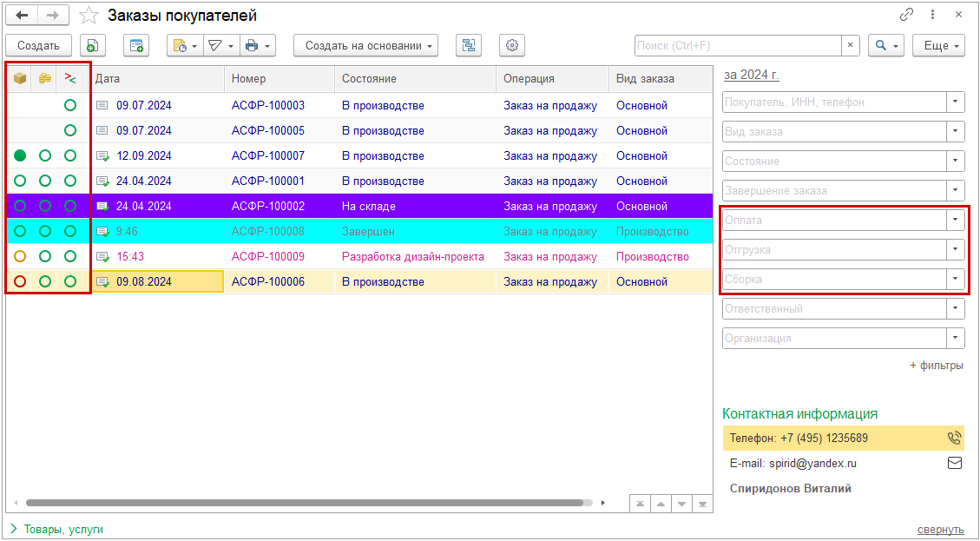Open the Создать на основании dropdown
The width and height of the screenshot is (980, 541).
click(x=365, y=45)
